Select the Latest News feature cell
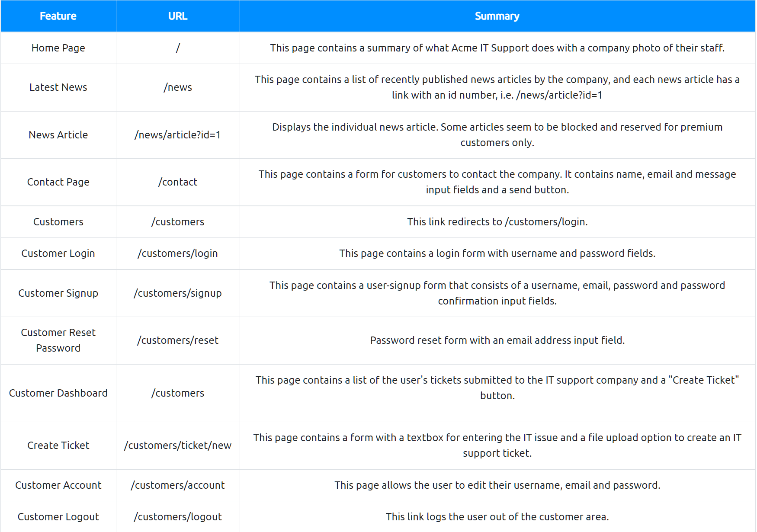This screenshot has height=532, width=757. [x=58, y=87]
